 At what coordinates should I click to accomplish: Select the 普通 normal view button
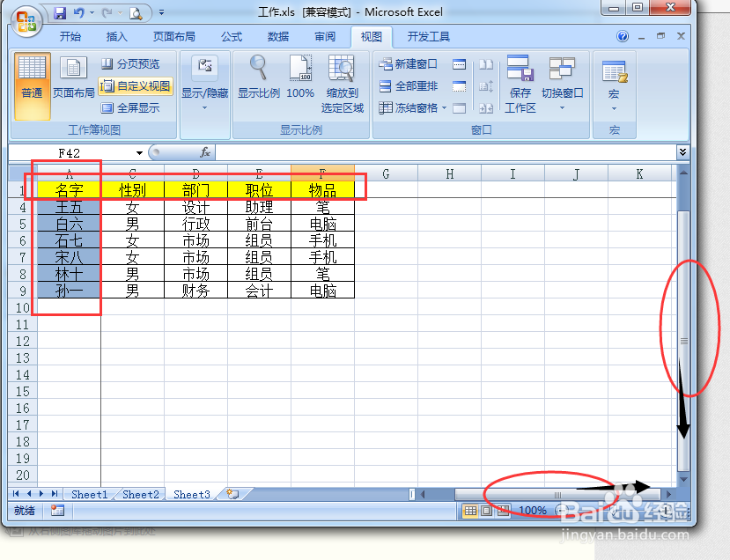coord(32,86)
